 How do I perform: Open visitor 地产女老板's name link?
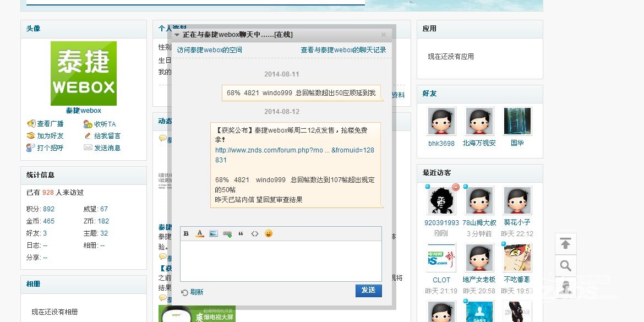(479, 280)
